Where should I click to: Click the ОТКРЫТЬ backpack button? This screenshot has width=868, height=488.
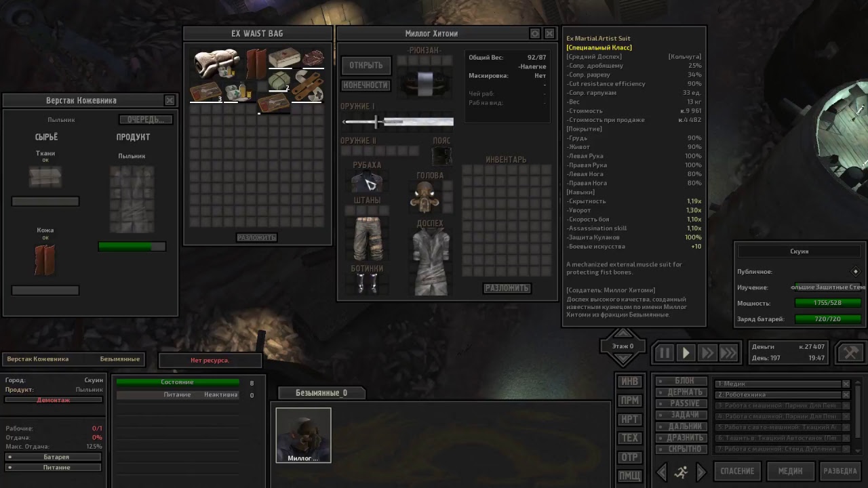(x=366, y=65)
